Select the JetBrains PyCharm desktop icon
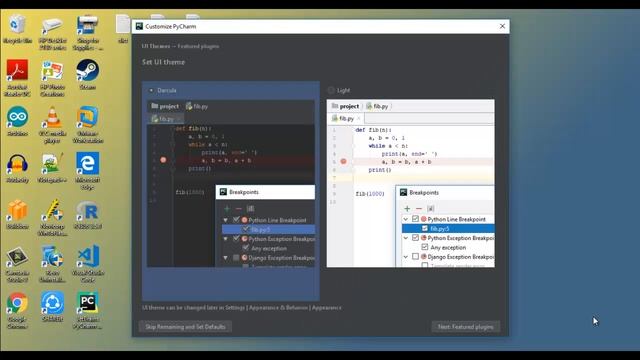 tap(87, 310)
